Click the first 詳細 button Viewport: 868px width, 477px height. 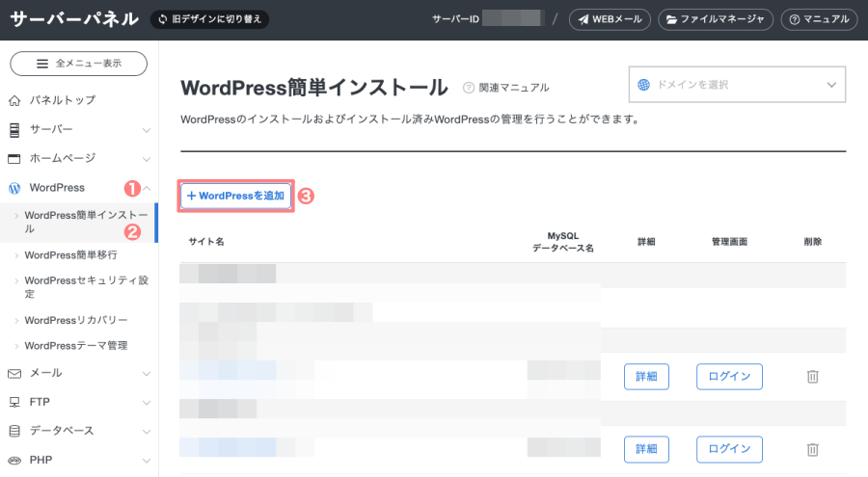[x=646, y=377]
